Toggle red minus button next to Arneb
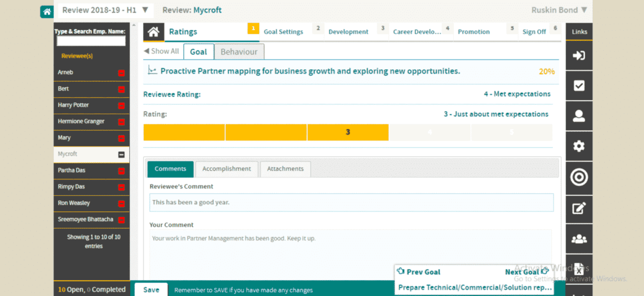644x296 pixels. coord(121,73)
